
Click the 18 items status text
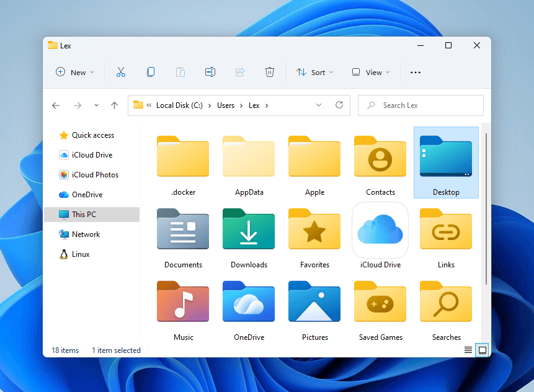click(65, 350)
